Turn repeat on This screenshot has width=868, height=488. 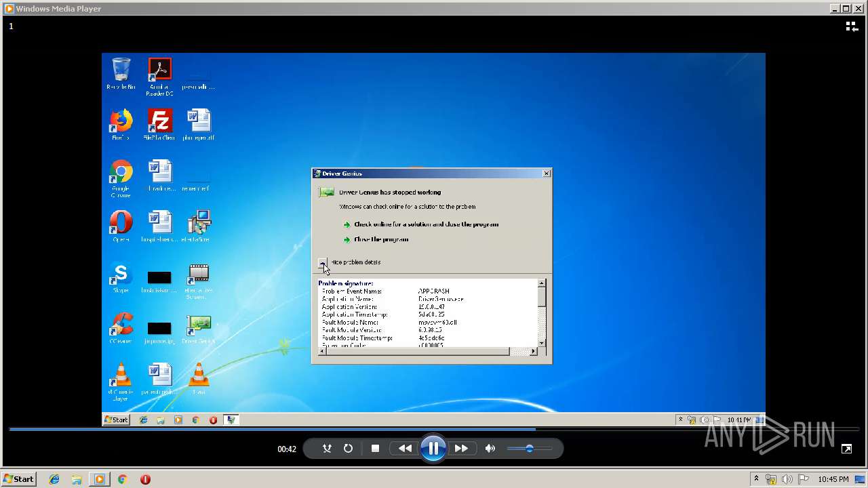coord(348,449)
